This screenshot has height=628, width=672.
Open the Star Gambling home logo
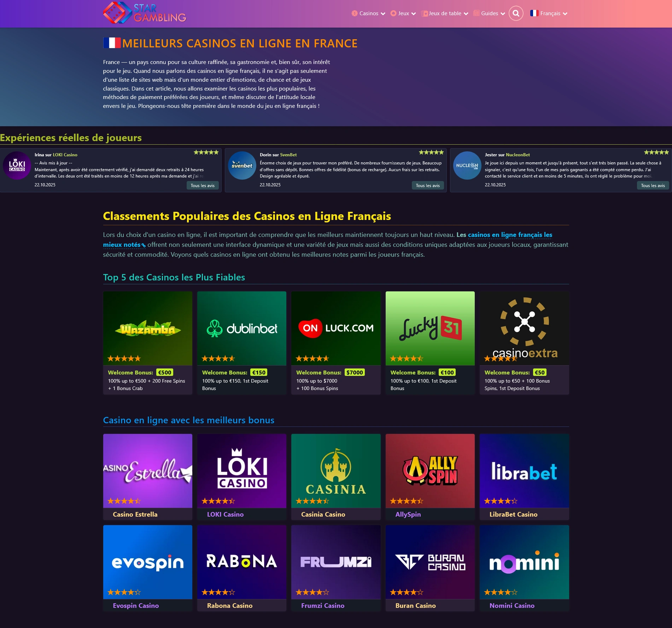point(145,13)
